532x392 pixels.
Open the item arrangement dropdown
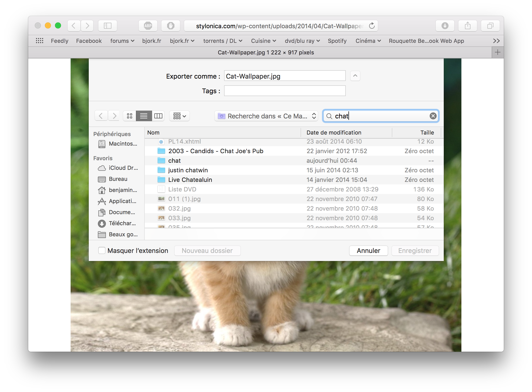click(x=180, y=116)
